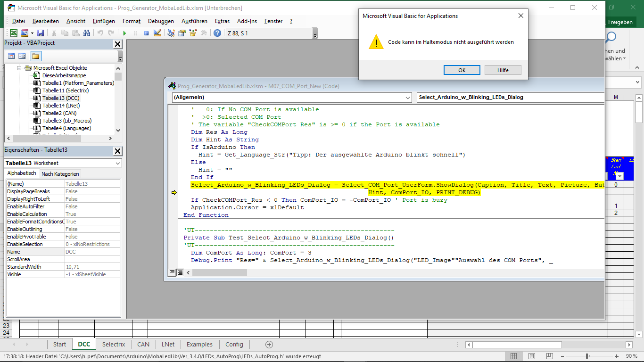
Task: Switch to Excel via green Excel icon
Action: pos(14,33)
